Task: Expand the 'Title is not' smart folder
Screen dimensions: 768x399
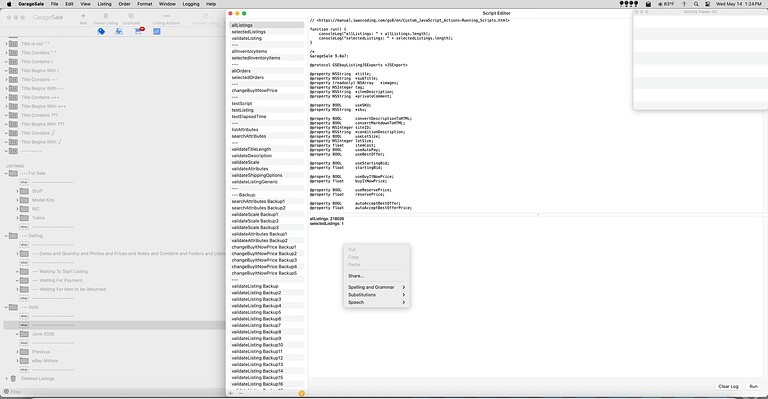Action: 6,44
